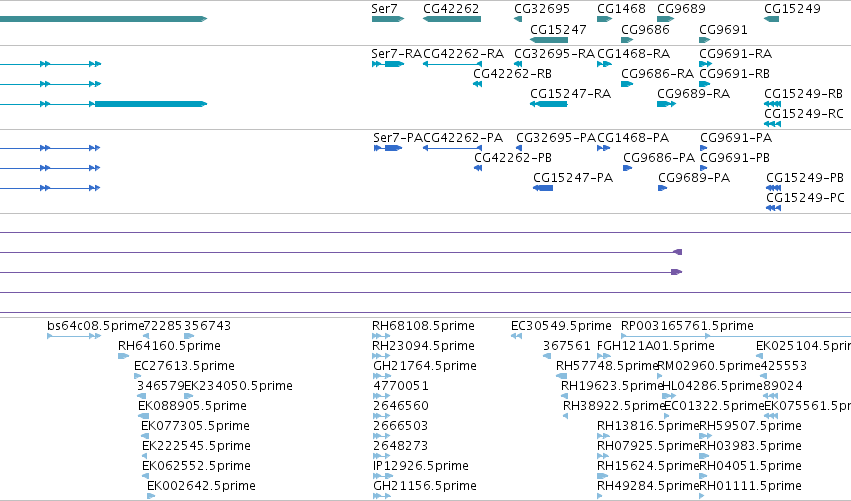Image resolution: width=851 pixels, height=501 pixels.
Task: Select the 'EK077305.5prime' EST label
Action: (x=195, y=426)
